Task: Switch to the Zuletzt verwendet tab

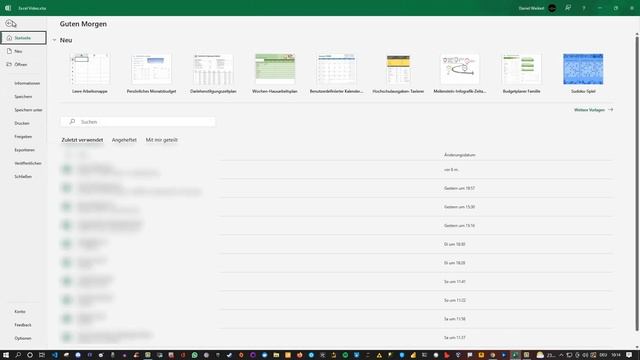Action: (x=82, y=140)
